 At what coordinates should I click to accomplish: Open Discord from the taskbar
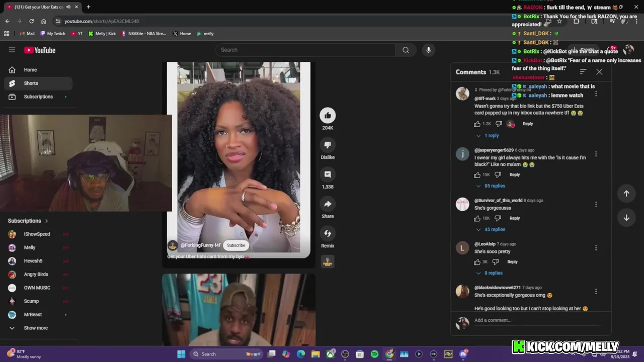(x=463, y=354)
